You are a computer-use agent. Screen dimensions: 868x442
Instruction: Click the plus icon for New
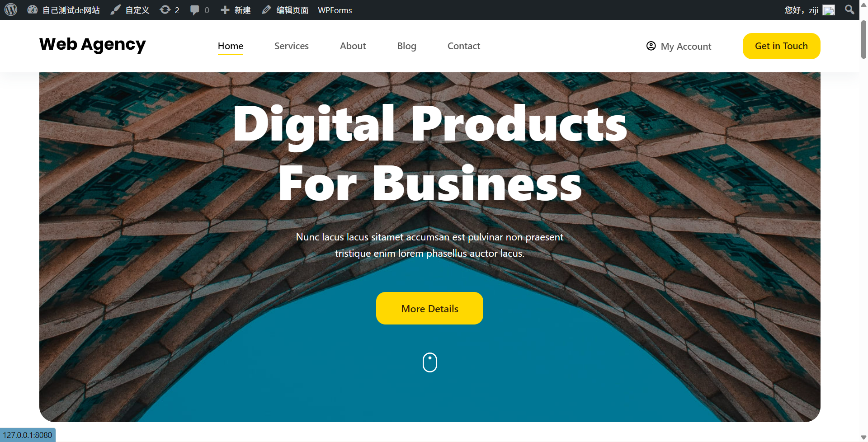pyautogui.click(x=225, y=9)
